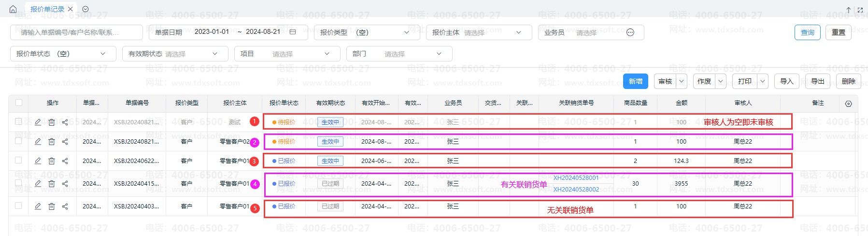This screenshot has width=868, height=236.
Task: Click the document number search input field
Action: coord(76,32)
